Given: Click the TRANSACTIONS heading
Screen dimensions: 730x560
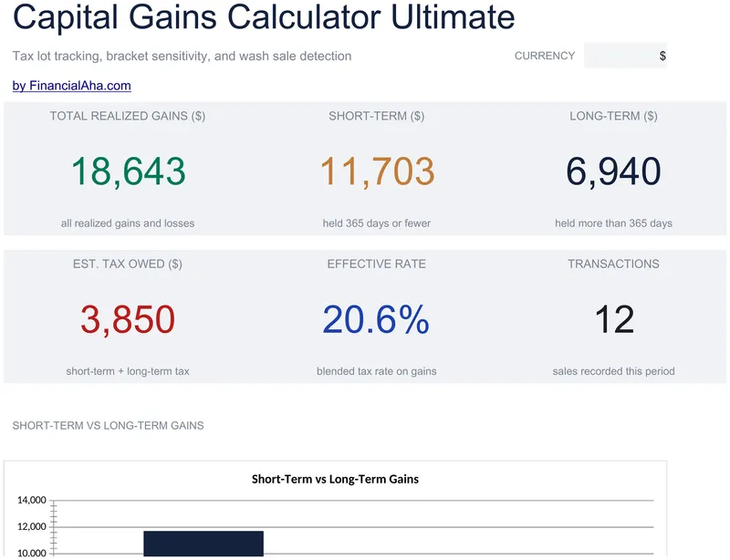Looking at the screenshot, I should [x=613, y=264].
